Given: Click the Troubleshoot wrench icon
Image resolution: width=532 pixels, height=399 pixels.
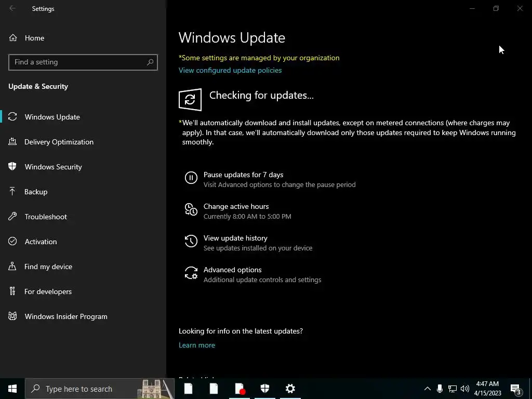Looking at the screenshot, I should tap(12, 217).
